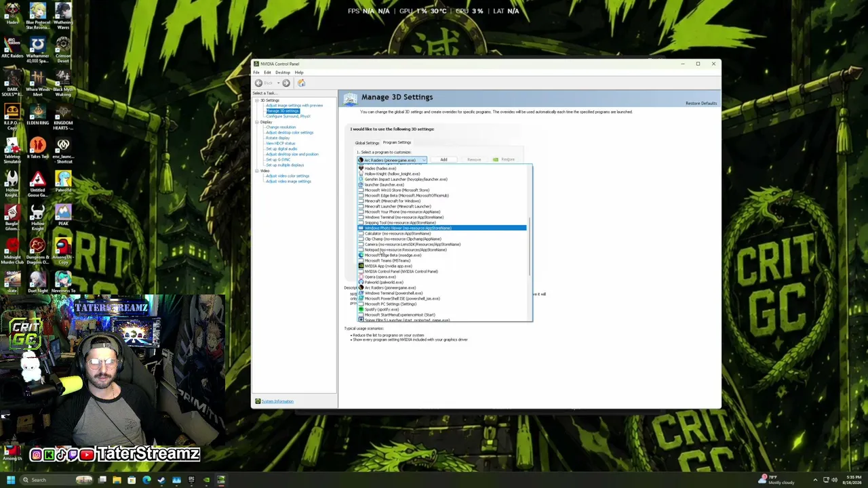868x488 pixels.
Task: Open the Edit menu
Action: (267, 73)
